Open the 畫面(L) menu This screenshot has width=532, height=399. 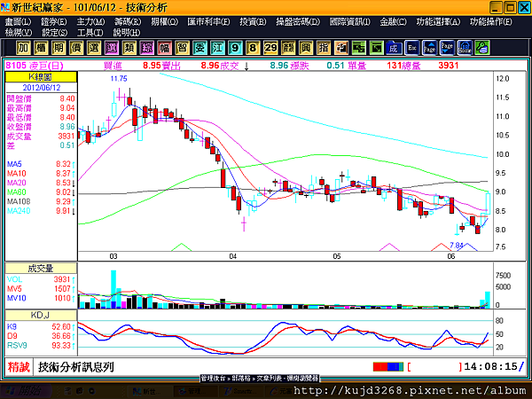pos(18,21)
